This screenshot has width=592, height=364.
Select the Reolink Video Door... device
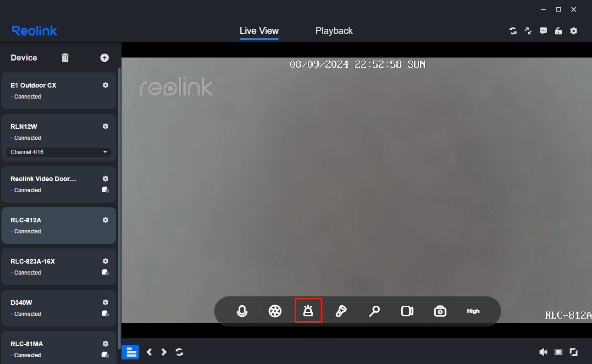click(x=59, y=184)
